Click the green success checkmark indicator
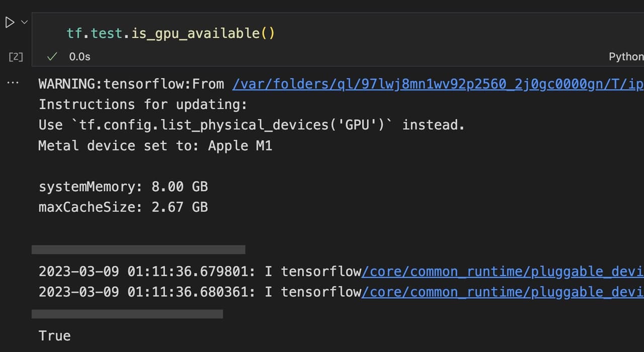644x352 pixels. [x=51, y=56]
